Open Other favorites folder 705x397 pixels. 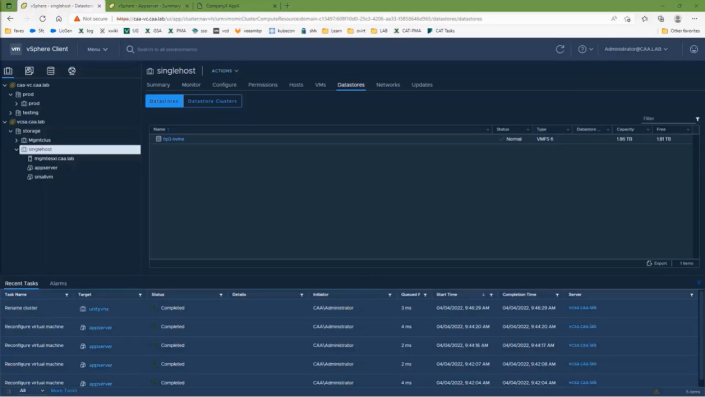point(680,31)
